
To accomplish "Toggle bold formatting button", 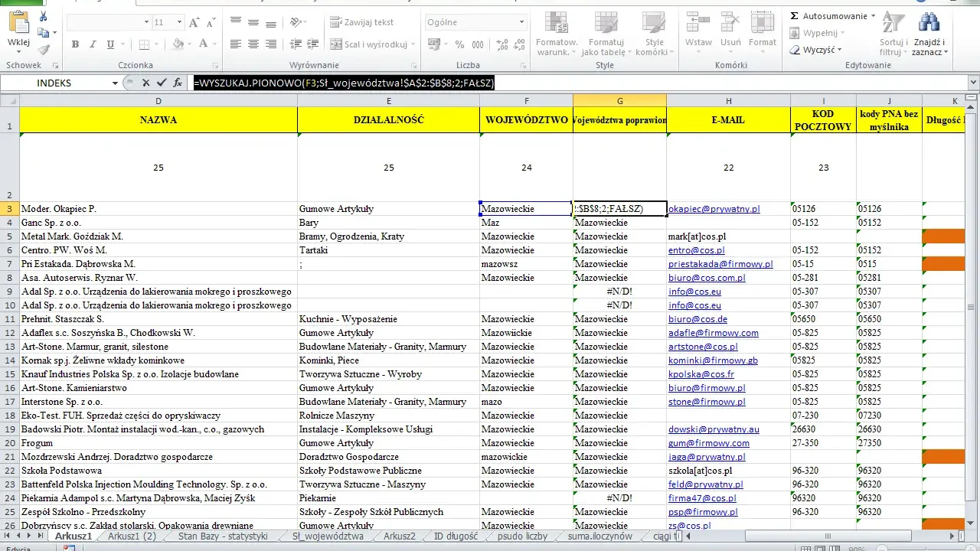I will (x=75, y=44).
